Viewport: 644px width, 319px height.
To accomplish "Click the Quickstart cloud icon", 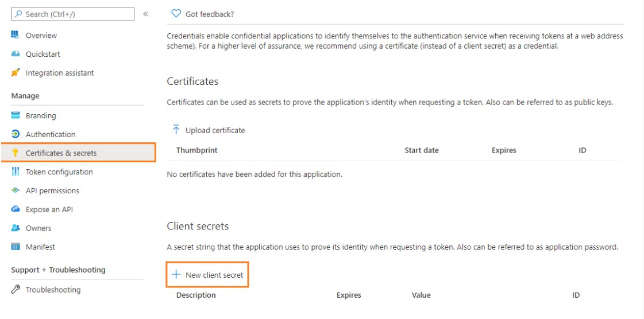I will click(x=16, y=55).
